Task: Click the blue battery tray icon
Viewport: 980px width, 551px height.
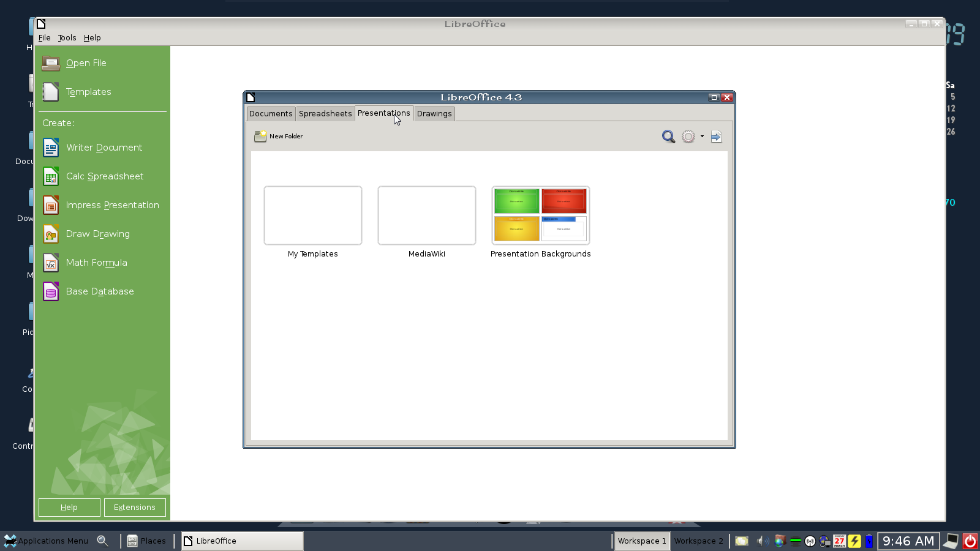Action: tap(869, 541)
